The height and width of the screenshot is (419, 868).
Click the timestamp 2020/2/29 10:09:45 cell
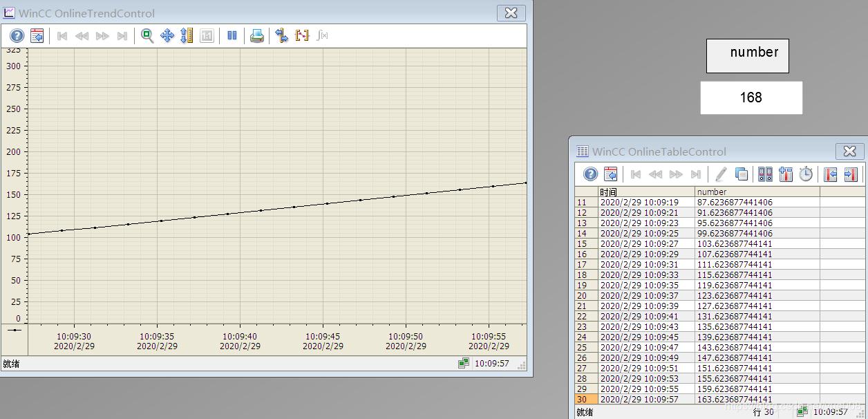click(646, 337)
